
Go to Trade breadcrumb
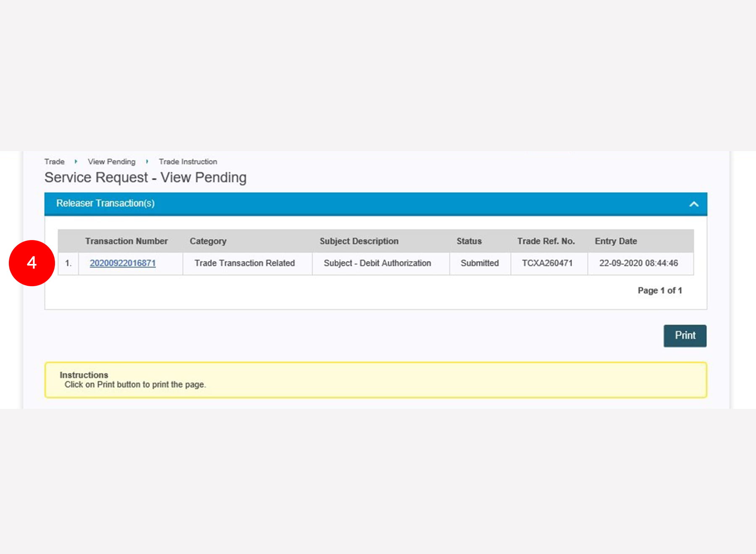(x=55, y=162)
